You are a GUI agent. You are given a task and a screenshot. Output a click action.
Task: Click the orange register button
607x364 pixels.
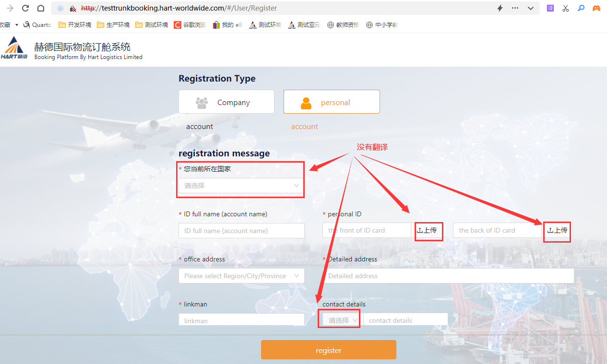328,350
